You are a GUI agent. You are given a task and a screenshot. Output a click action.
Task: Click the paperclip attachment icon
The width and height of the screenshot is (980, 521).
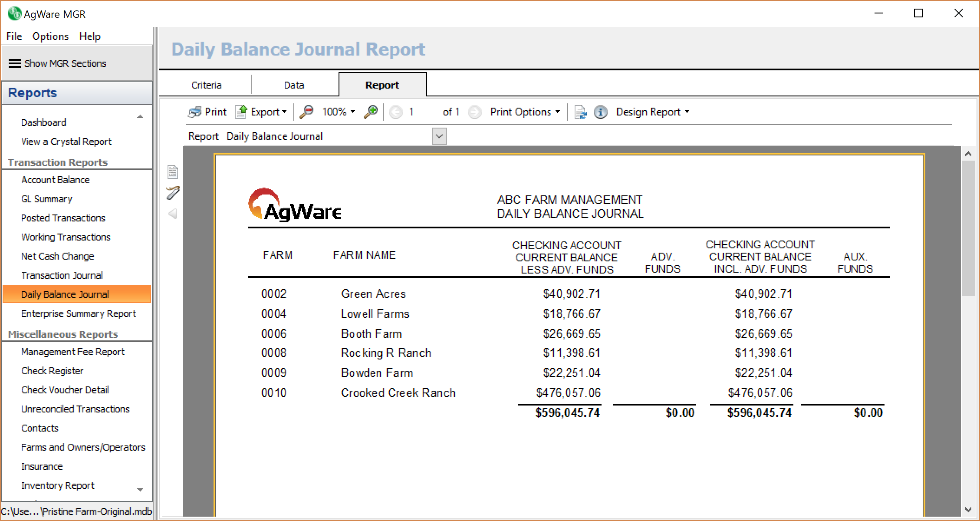click(x=173, y=193)
